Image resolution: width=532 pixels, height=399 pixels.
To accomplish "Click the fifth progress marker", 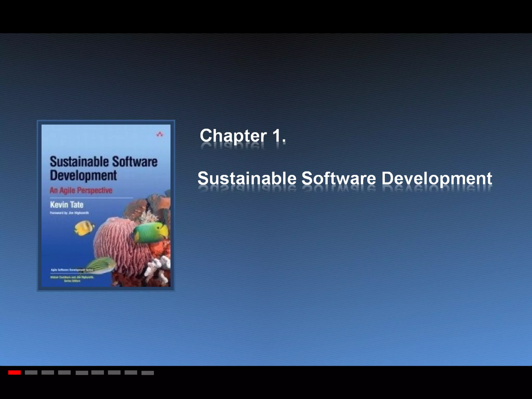I will pos(82,373).
